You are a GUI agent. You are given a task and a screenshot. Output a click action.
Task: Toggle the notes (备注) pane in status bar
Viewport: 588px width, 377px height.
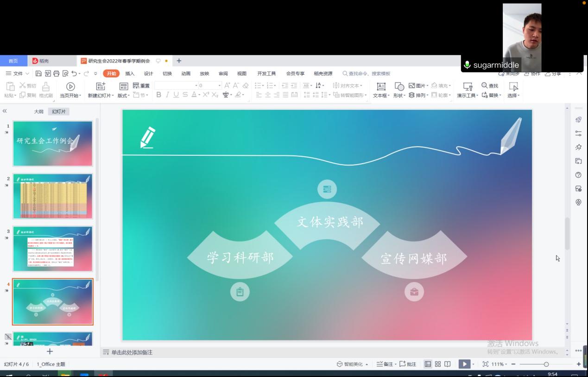(x=386, y=364)
